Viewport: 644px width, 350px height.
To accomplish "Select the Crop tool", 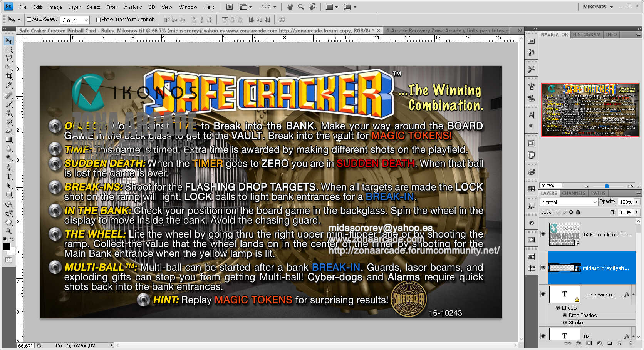I will click(x=8, y=76).
